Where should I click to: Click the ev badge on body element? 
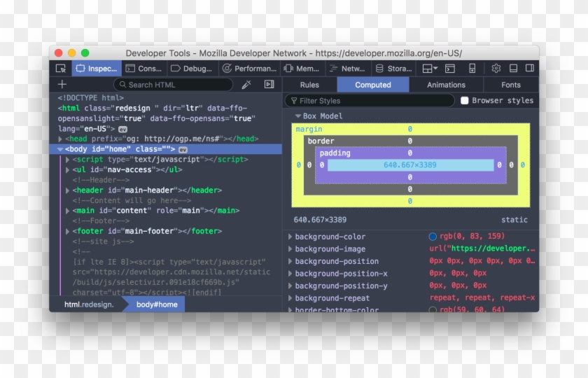[x=183, y=149]
